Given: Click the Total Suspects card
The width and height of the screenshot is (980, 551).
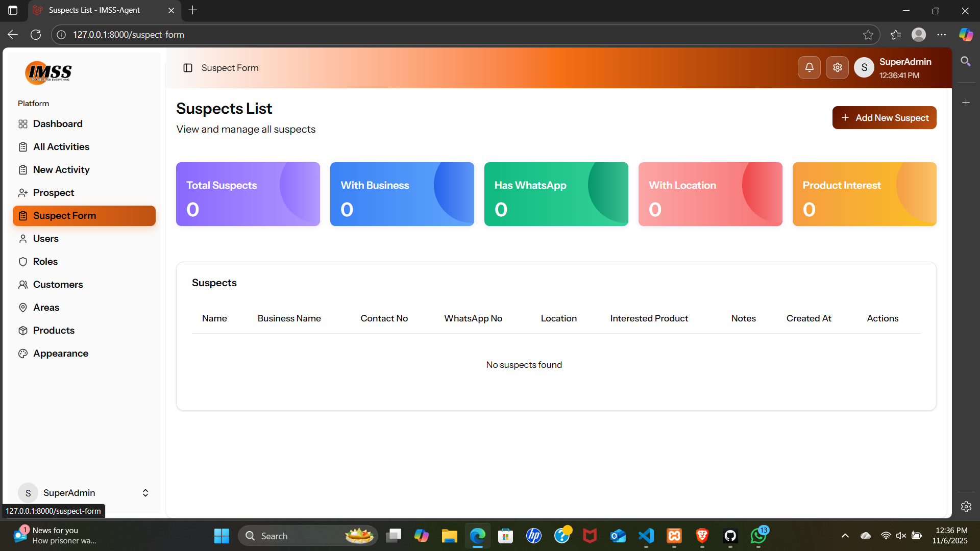Looking at the screenshot, I should [248, 194].
